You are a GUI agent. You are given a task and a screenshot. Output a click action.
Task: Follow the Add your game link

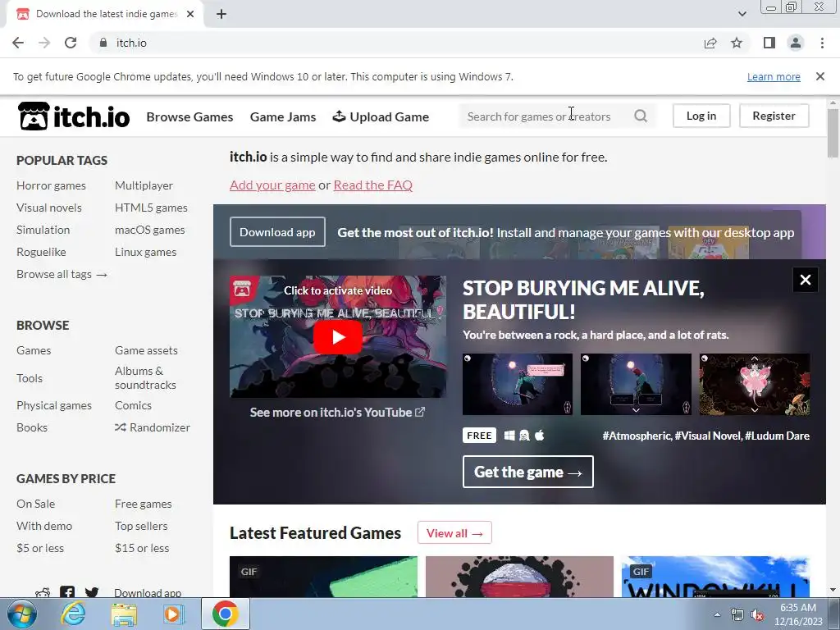[272, 185]
